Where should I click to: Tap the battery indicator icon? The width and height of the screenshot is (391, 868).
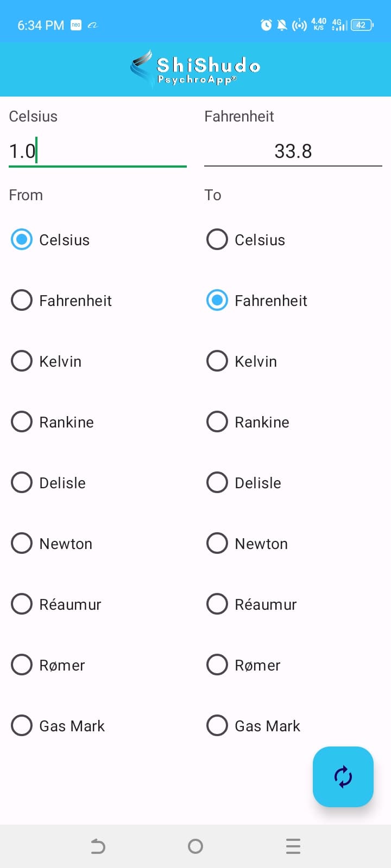[362, 25]
